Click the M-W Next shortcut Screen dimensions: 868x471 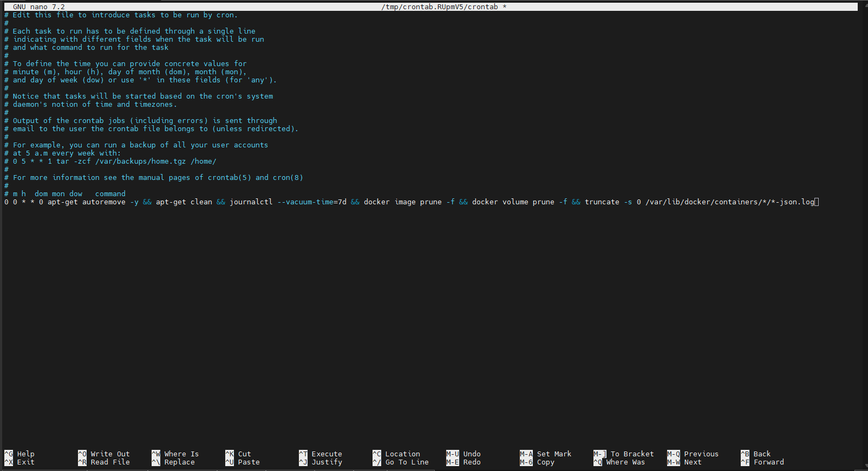[x=684, y=462]
